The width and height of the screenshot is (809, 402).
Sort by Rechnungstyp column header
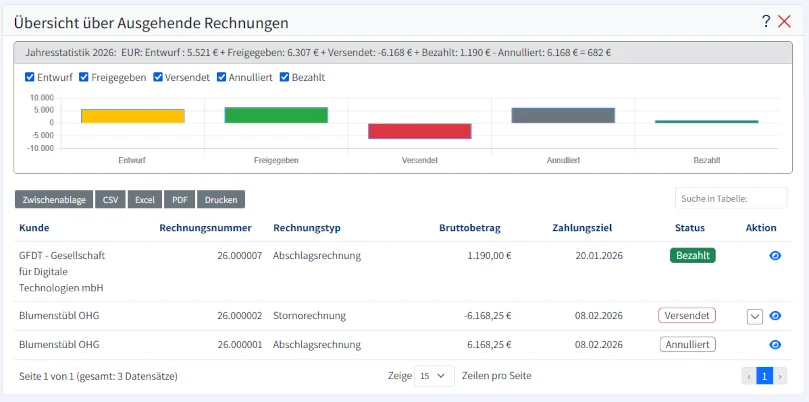tap(307, 228)
